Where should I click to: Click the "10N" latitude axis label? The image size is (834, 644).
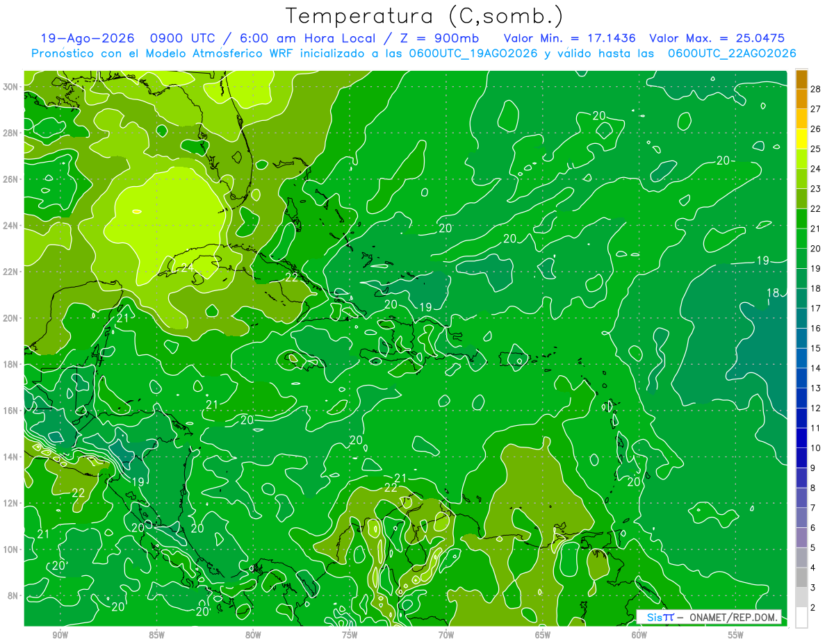pyautogui.click(x=12, y=550)
